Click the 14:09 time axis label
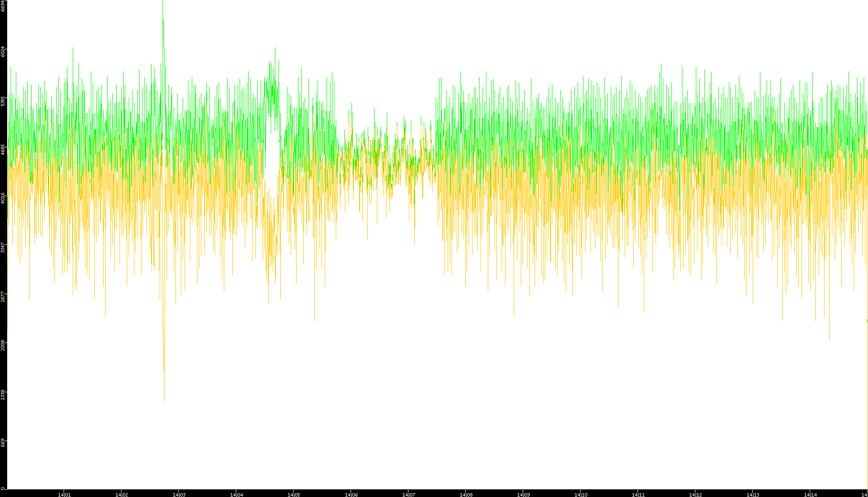 tap(523, 494)
